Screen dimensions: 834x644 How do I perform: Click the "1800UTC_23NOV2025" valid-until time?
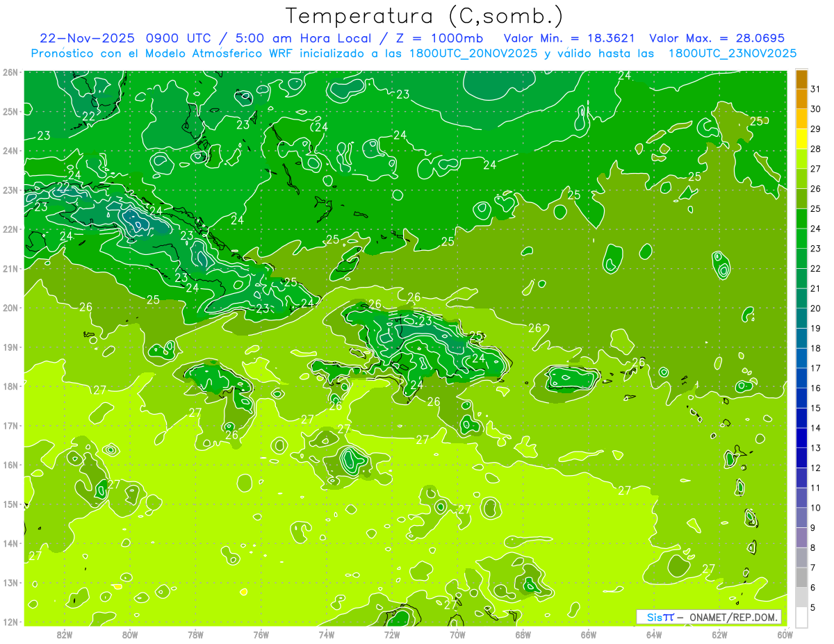point(732,53)
